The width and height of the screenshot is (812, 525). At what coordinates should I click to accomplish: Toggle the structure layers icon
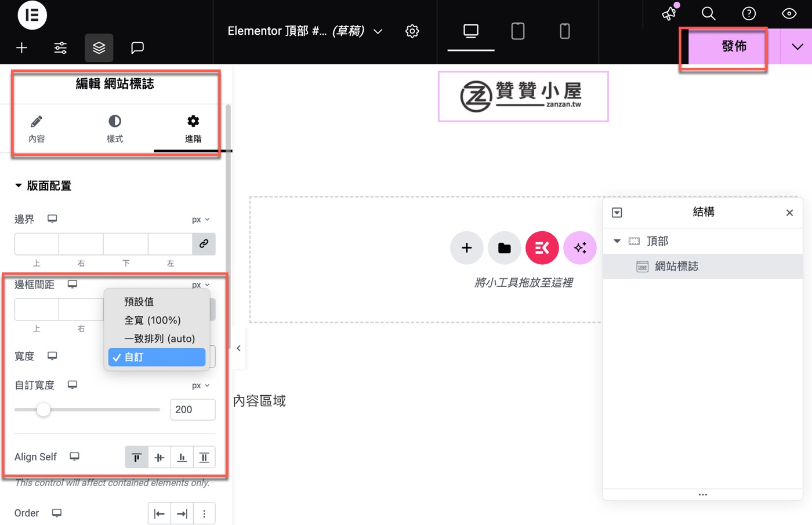tap(99, 48)
